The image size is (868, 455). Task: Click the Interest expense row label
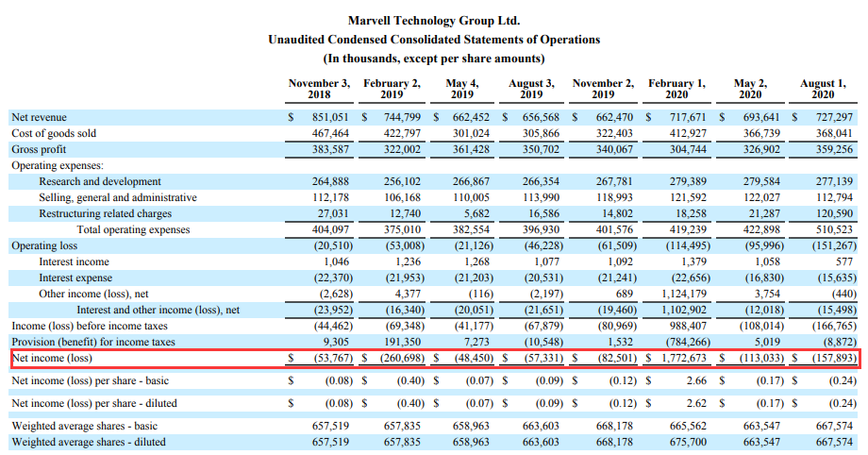[x=75, y=278]
